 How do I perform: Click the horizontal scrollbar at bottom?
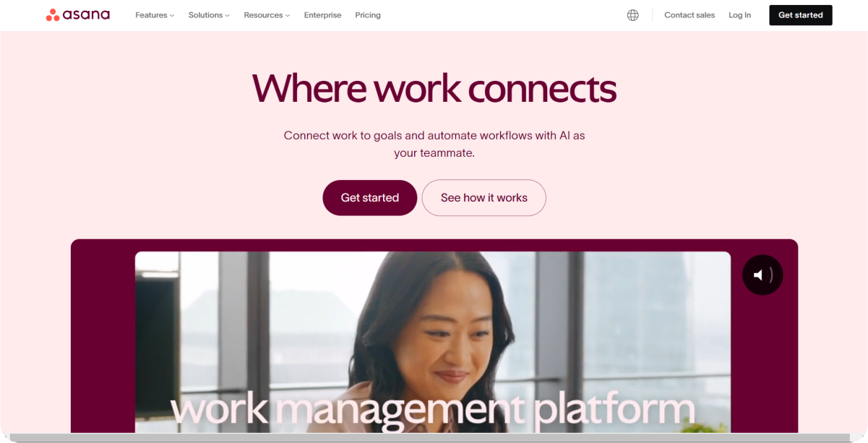pos(434,437)
